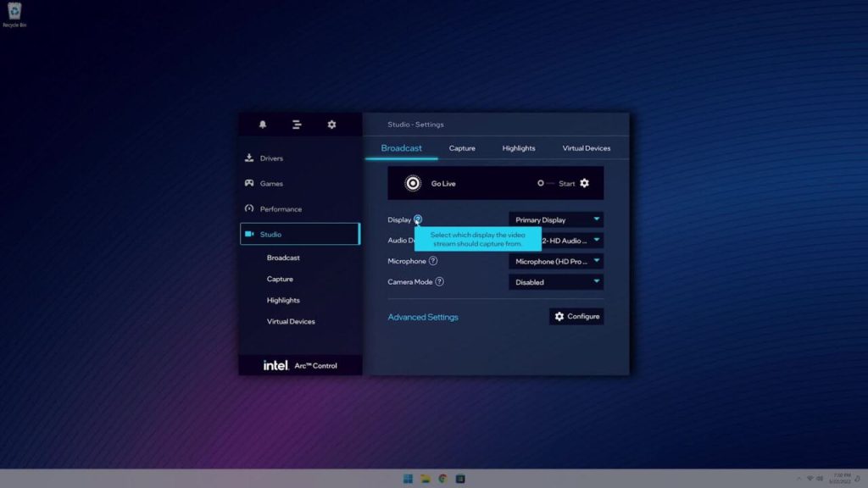Screen dimensions: 868x488
Task: Open the Windows Start button in taskbar
Action: point(408,479)
